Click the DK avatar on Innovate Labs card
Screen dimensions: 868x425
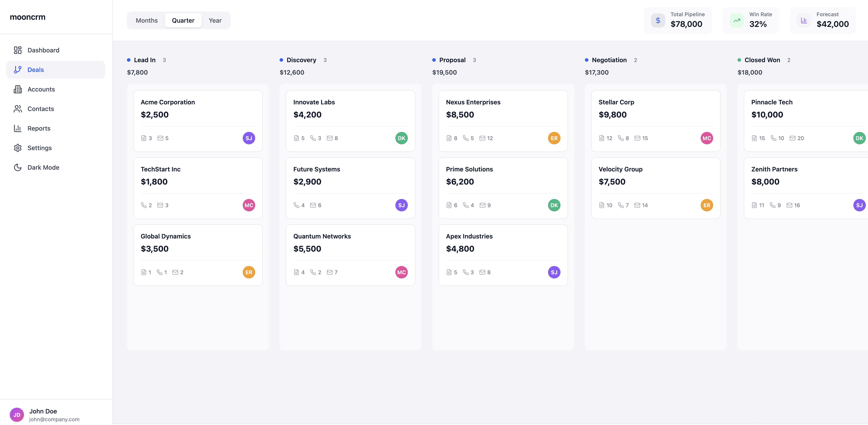[401, 138]
